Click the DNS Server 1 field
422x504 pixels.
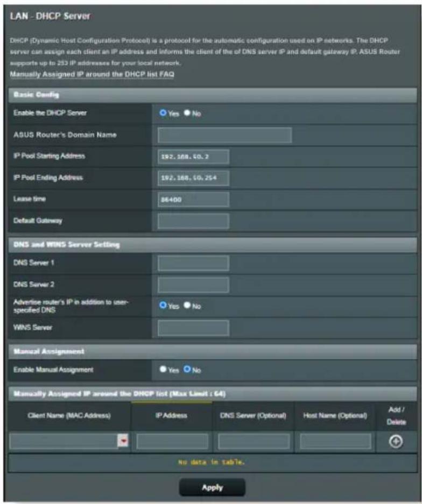click(193, 263)
